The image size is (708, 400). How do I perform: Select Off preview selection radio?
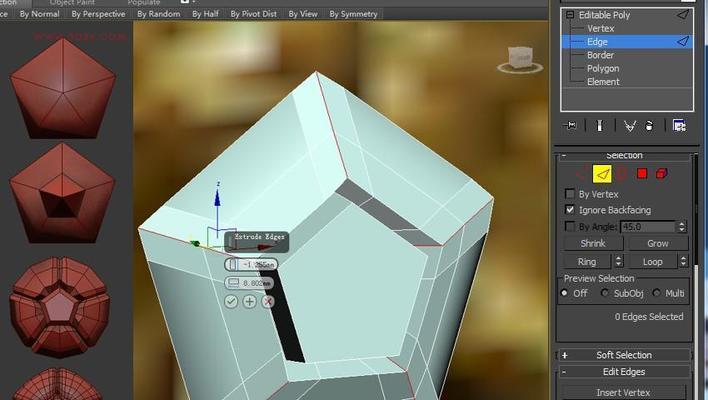[564, 293]
